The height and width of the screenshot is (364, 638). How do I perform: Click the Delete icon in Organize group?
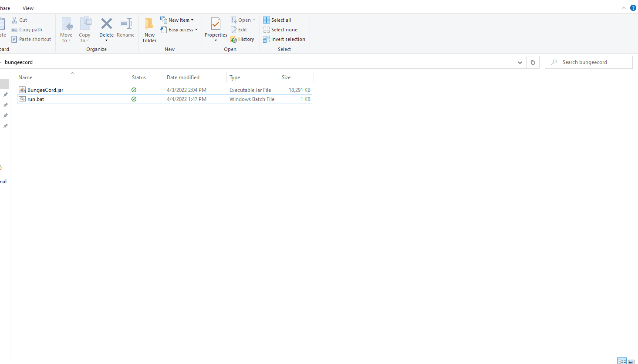tap(106, 24)
